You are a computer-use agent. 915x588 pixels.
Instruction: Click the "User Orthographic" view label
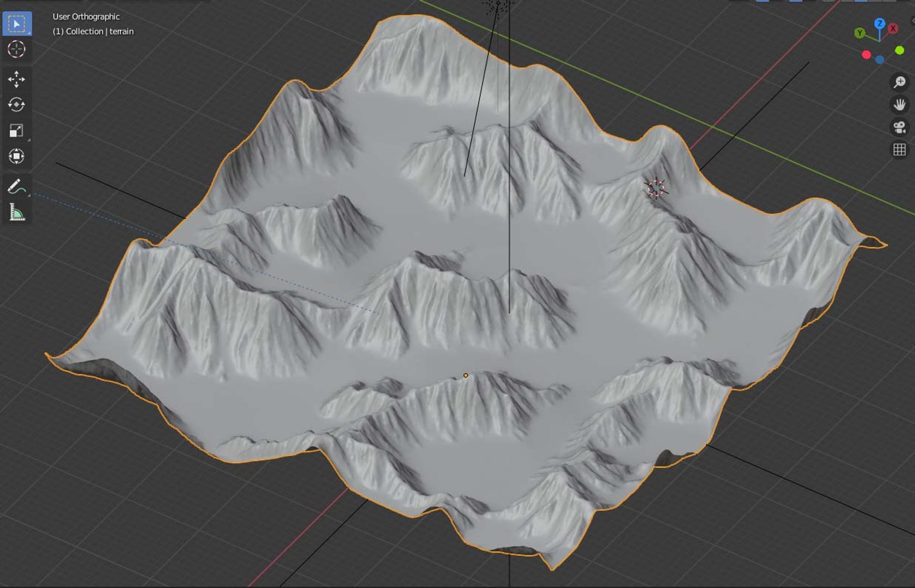coord(86,17)
